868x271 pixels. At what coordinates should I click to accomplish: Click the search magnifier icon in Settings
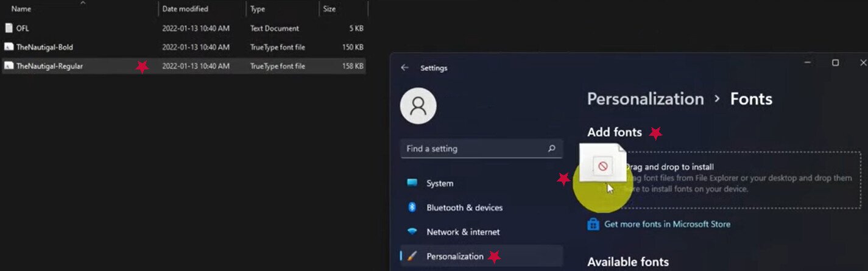tap(551, 148)
